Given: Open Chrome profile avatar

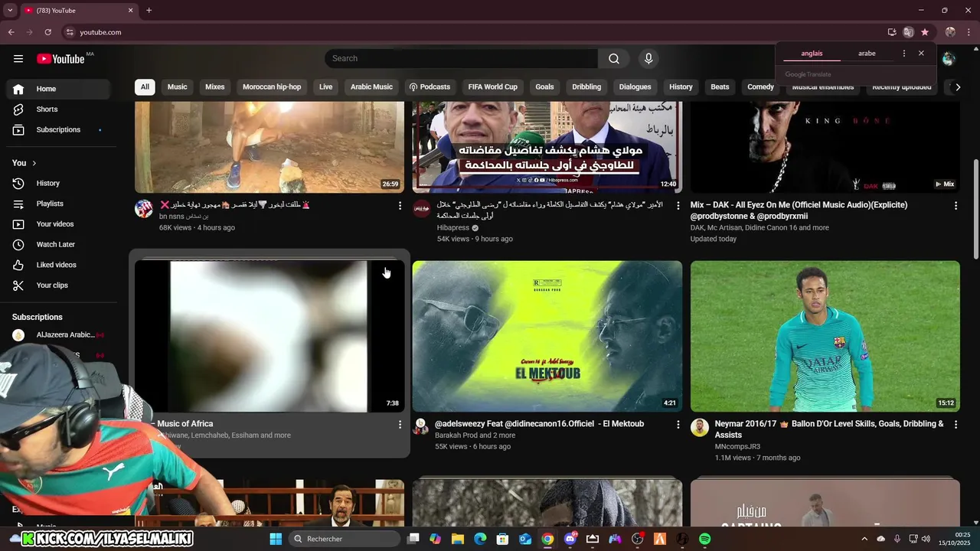Looking at the screenshot, I should (x=950, y=32).
